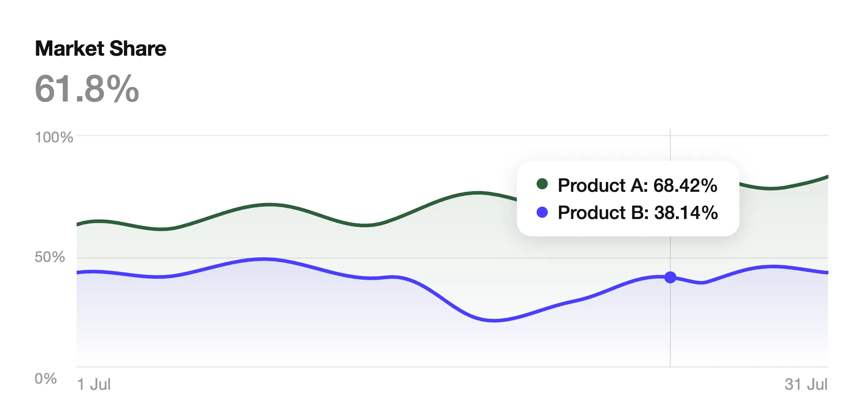
Task: Click the 61.8% headline value
Action: pyautogui.click(x=87, y=89)
